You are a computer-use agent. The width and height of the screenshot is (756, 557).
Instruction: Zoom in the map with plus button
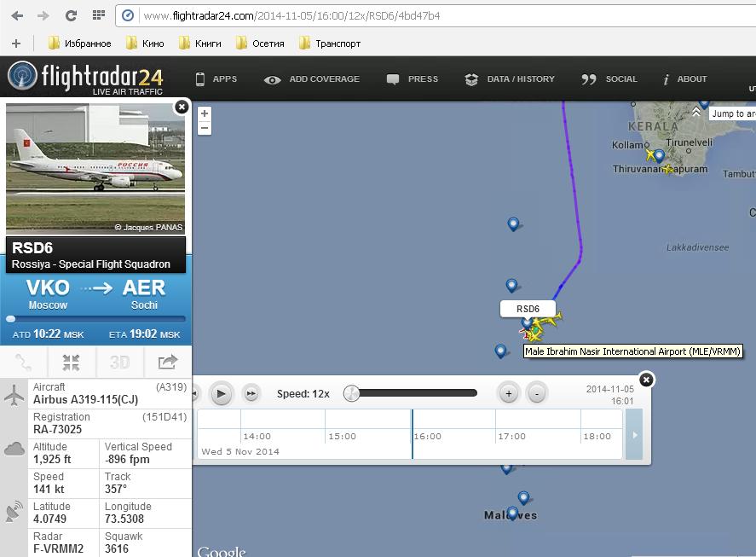[x=205, y=113]
